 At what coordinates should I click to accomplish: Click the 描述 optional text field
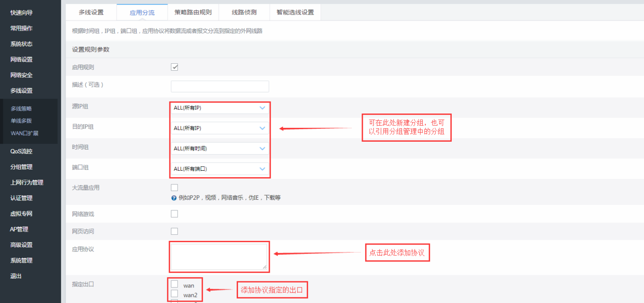[x=220, y=87]
